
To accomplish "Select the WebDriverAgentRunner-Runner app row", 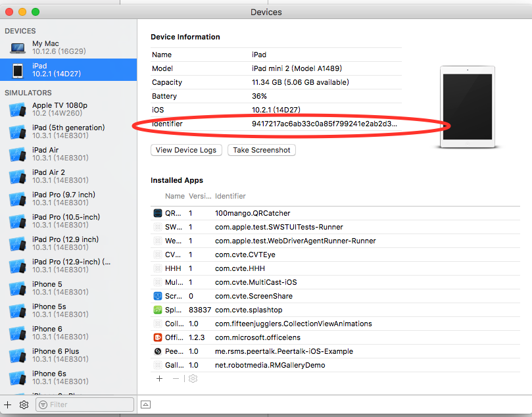I will point(335,241).
